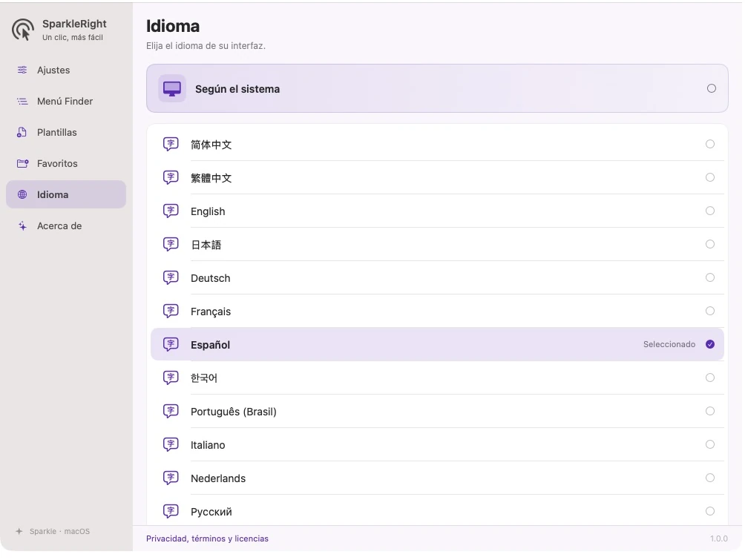Click the Deutsch language label
Viewport: 748px width, 560px height.
211,278
